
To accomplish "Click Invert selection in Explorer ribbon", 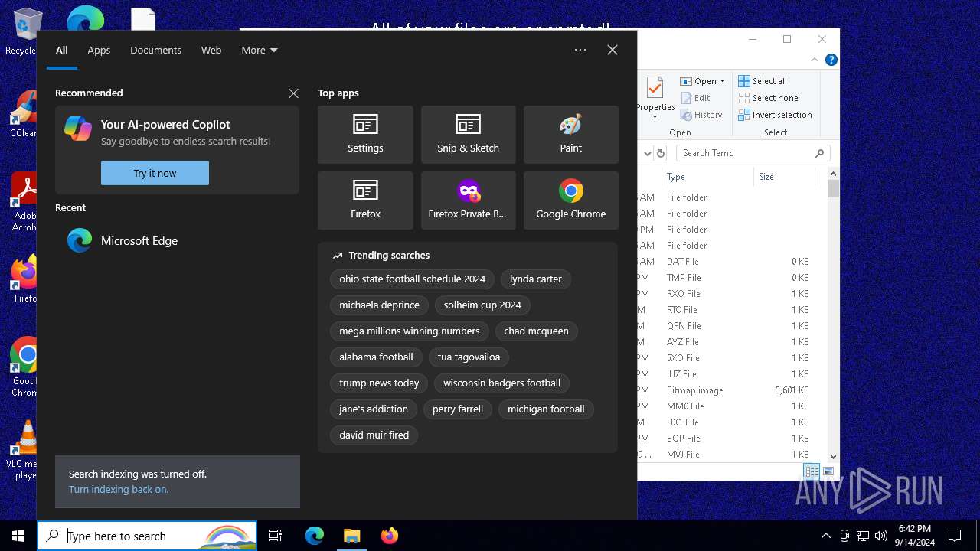I will (775, 115).
